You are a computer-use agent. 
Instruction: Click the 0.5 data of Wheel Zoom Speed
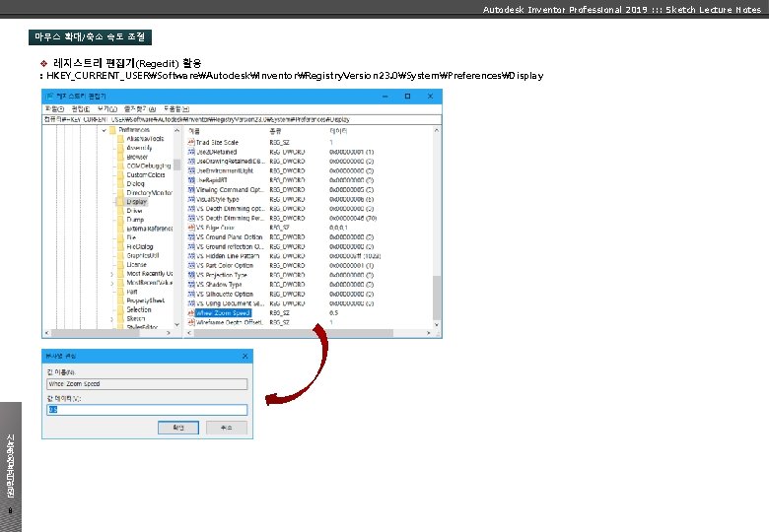click(333, 313)
